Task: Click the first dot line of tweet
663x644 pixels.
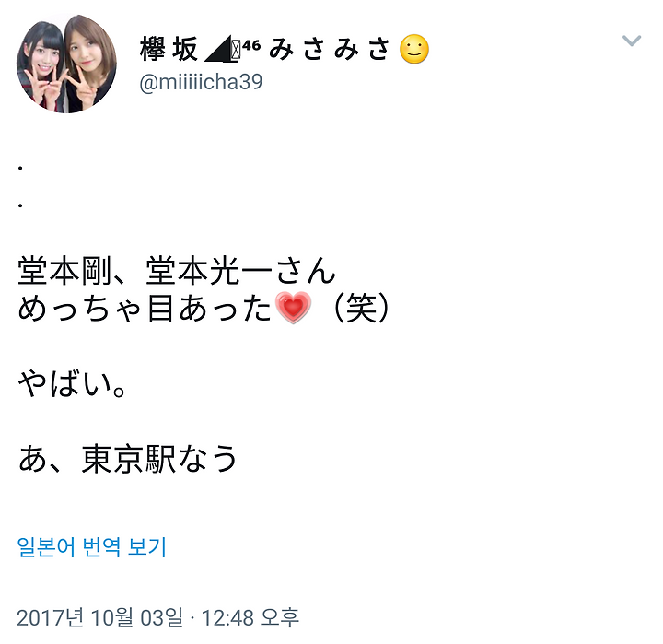Action: pos(20,168)
